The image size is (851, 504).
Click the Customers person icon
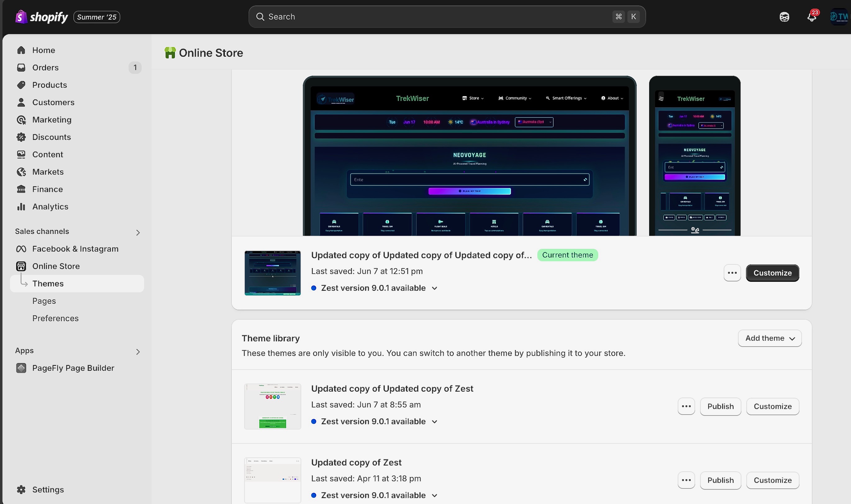(21, 102)
